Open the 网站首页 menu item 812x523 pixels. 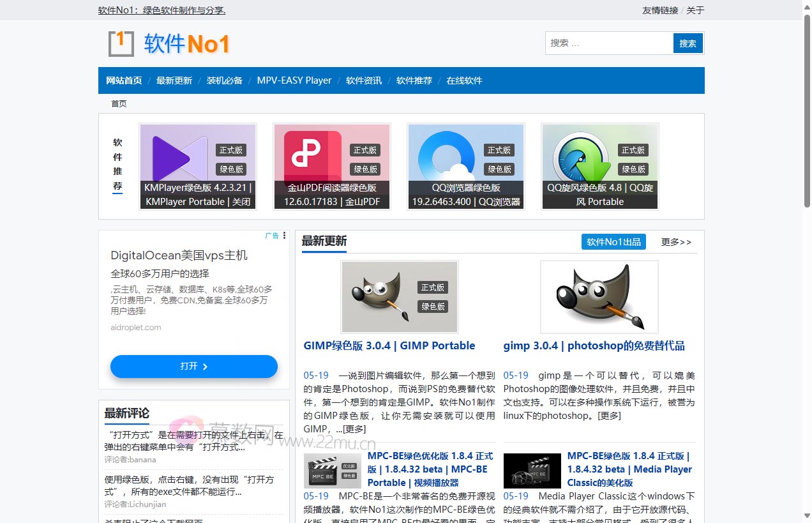pos(124,80)
